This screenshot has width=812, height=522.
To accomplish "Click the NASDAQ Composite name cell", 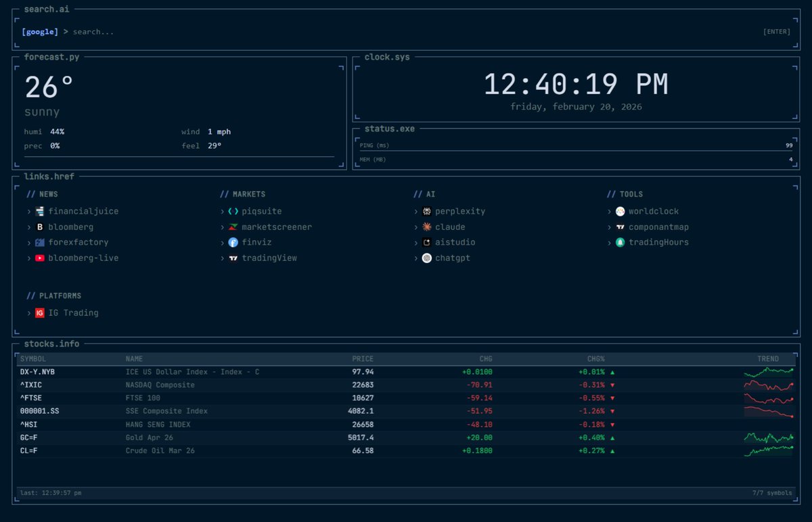I will point(160,385).
